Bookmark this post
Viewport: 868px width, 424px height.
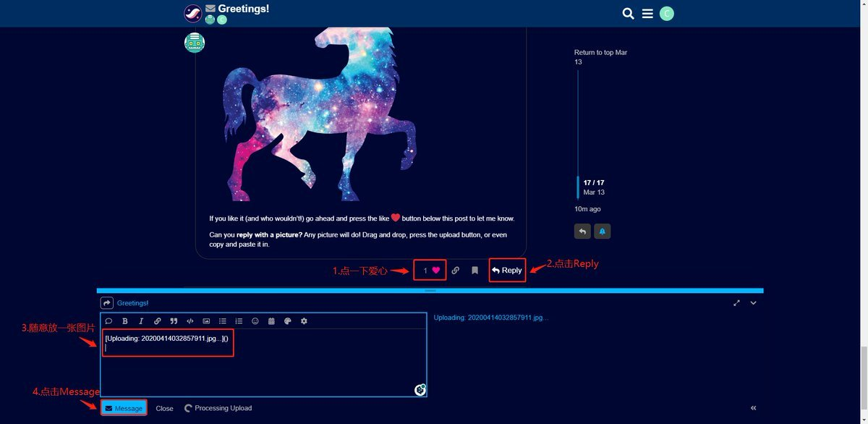(475, 271)
